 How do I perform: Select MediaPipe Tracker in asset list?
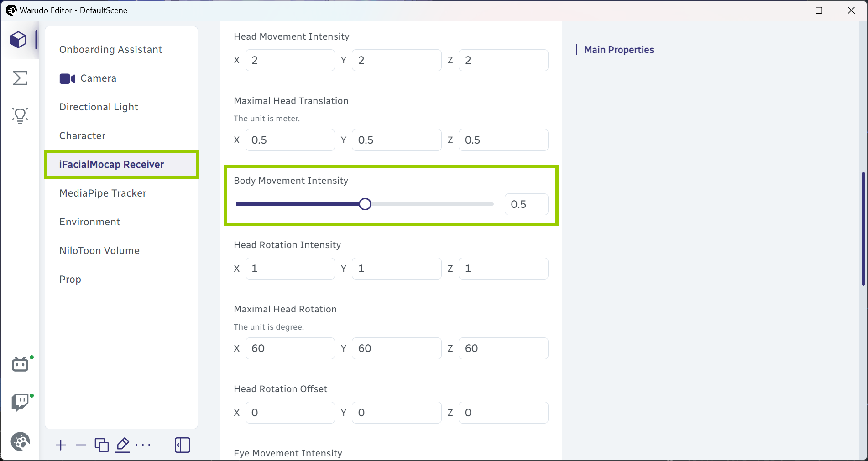coord(103,193)
